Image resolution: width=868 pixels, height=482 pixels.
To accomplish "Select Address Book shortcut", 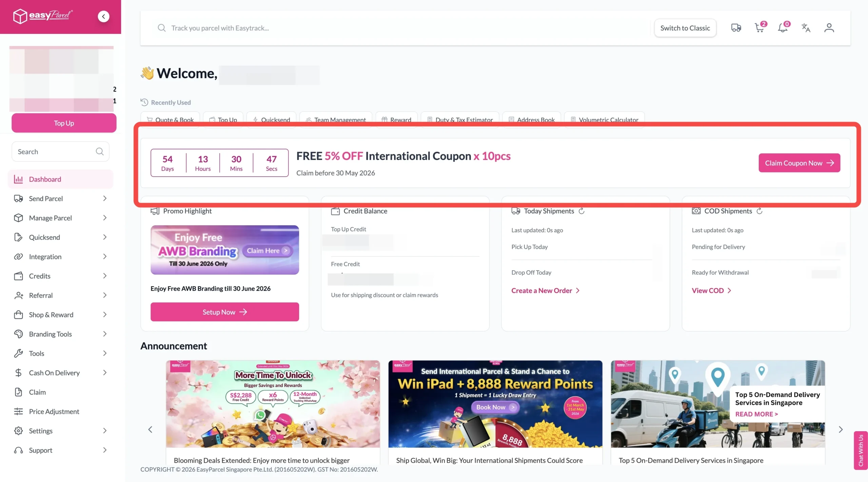I will point(531,120).
